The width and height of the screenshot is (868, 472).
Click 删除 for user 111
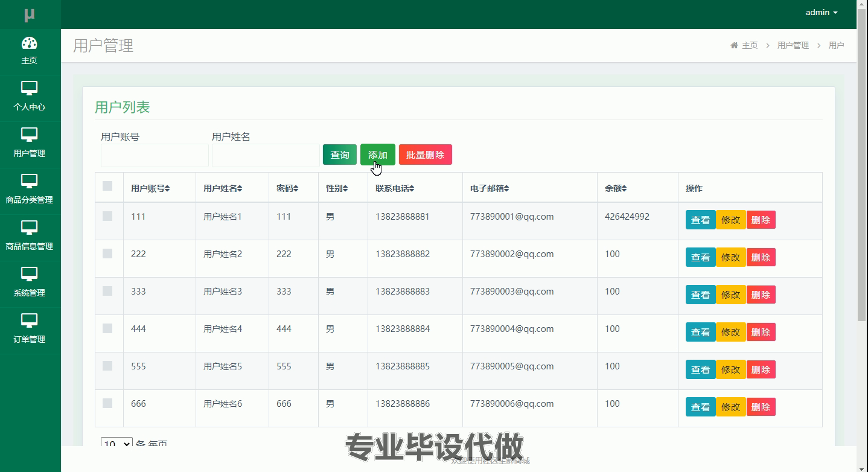(x=761, y=220)
